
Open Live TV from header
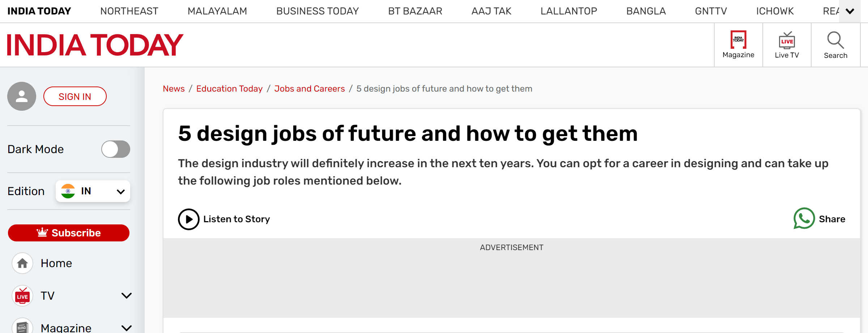[x=787, y=41]
